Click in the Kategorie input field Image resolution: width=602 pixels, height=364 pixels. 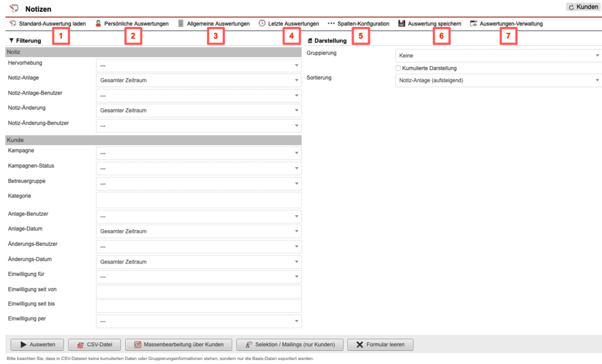tap(198, 200)
